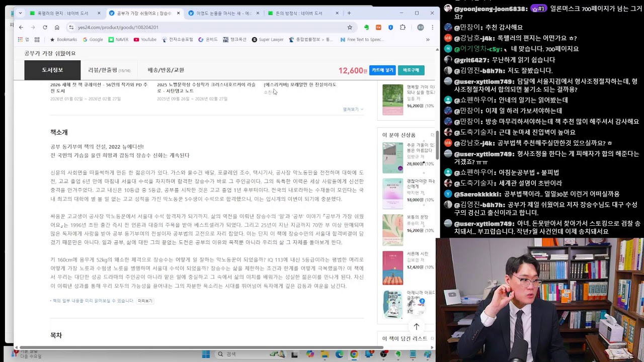Close the 록펠러의 편지 tab
Screen dimensions: 644x362
click(99, 13)
